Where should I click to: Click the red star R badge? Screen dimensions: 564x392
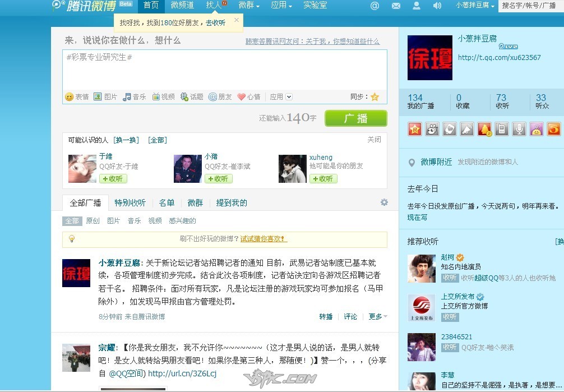pos(415,129)
